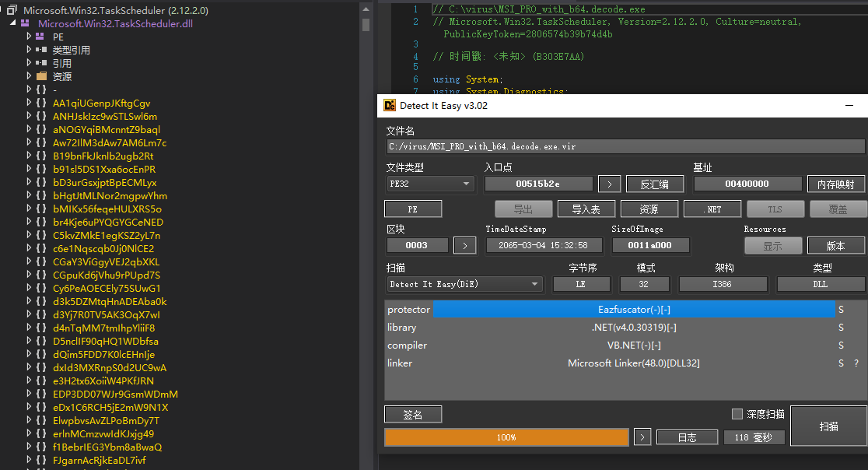Screen dimensions: 868x470
Task: Click the 反汇编 disassemble button
Action: point(654,184)
